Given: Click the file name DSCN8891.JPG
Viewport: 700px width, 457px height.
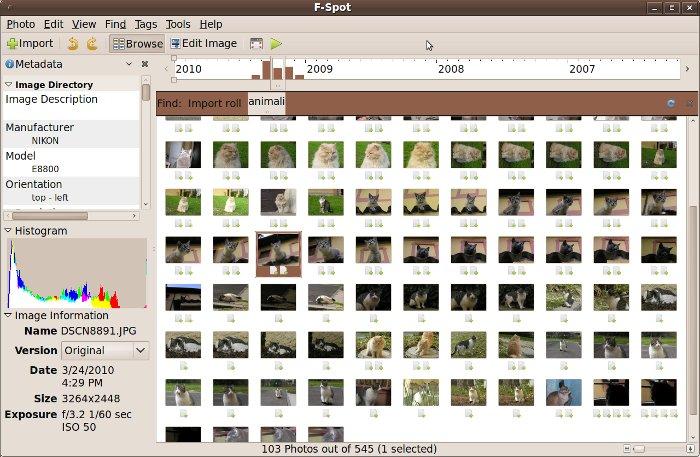Looking at the screenshot, I should [99, 331].
